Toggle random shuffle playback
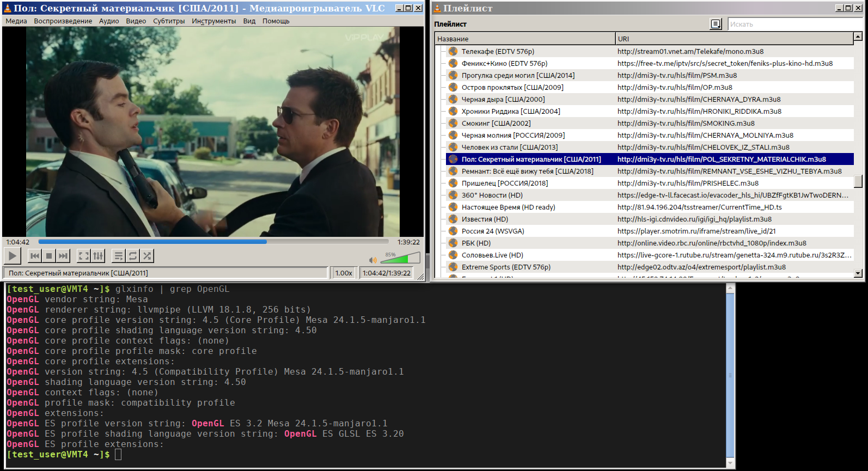 point(147,255)
